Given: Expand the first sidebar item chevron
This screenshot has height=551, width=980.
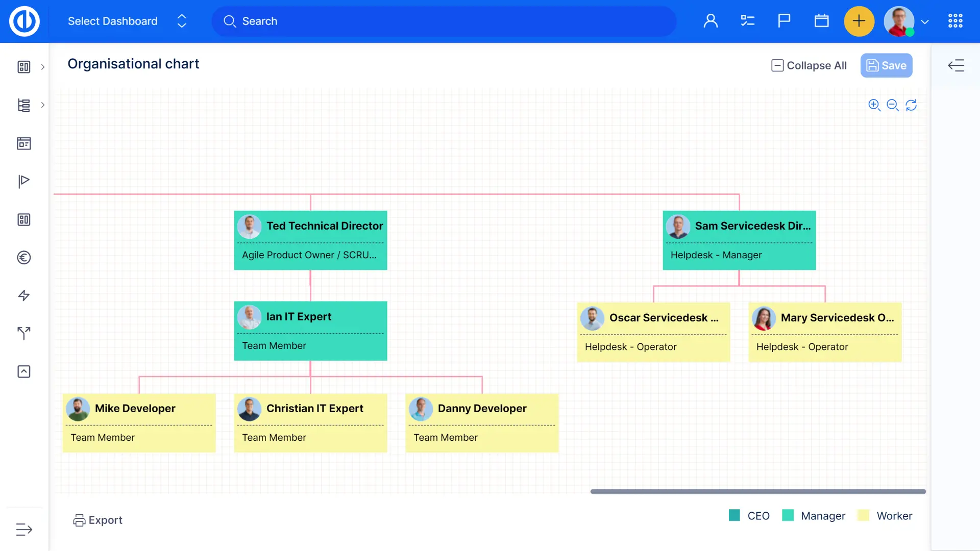Looking at the screenshot, I should (43, 67).
